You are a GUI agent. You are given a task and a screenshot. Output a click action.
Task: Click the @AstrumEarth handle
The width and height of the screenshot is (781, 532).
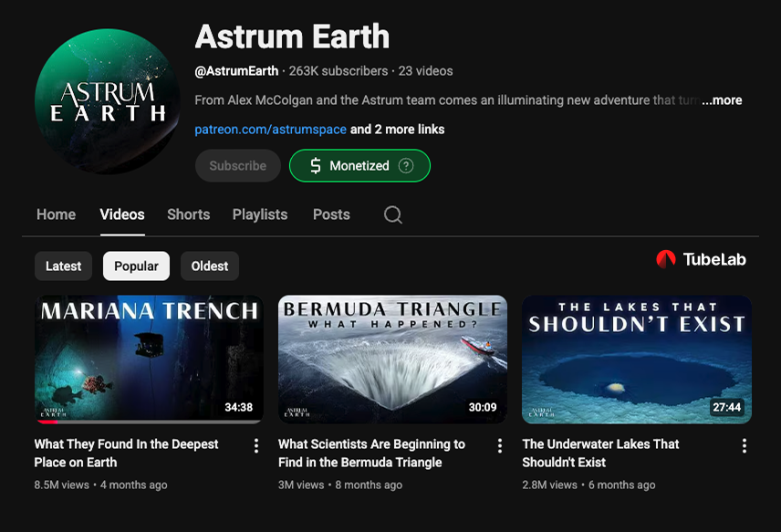click(x=236, y=71)
